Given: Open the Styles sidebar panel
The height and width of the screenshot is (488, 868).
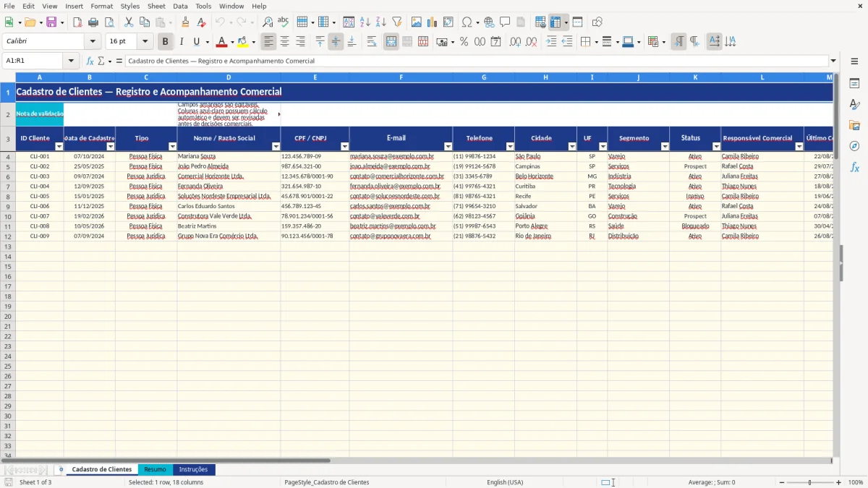Looking at the screenshot, I should [854, 105].
